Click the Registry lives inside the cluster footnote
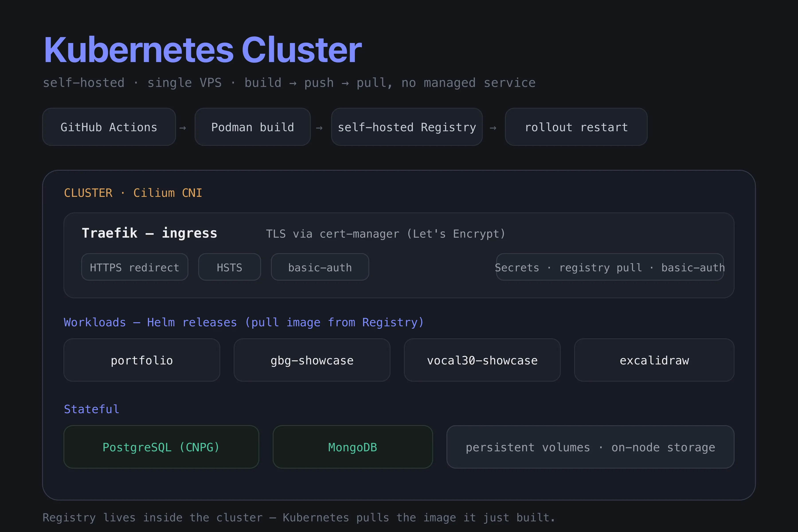Screen dimensions: 798x532 coord(299,517)
